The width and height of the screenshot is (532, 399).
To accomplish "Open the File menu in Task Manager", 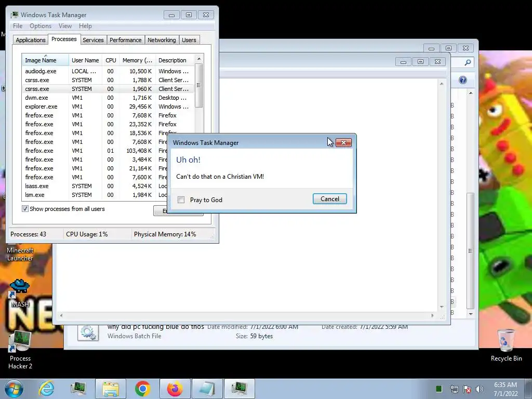I will point(18,26).
